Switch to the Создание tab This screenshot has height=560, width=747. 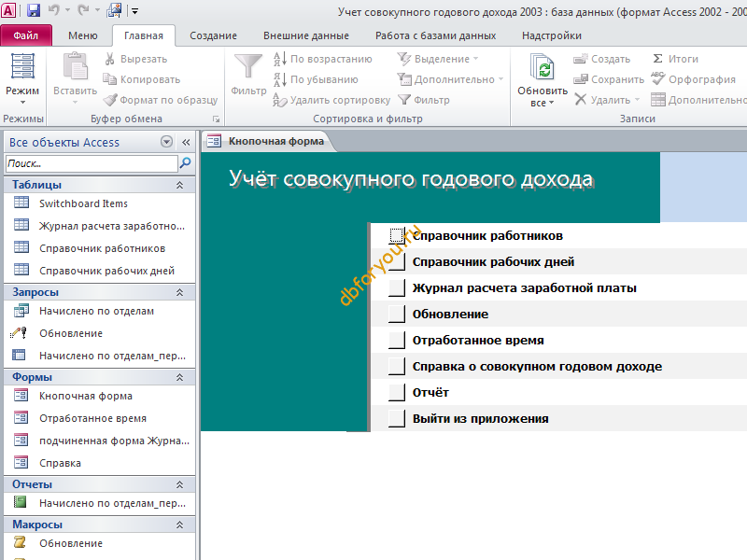click(214, 35)
